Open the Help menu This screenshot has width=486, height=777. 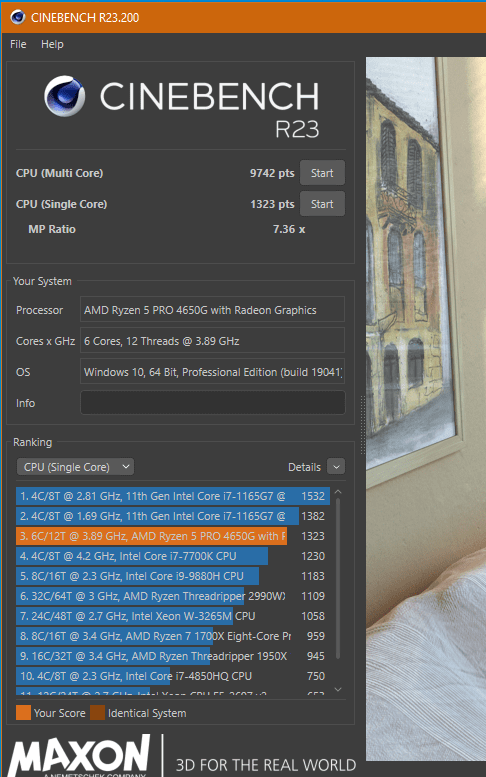pyautogui.click(x=52, y=44)
